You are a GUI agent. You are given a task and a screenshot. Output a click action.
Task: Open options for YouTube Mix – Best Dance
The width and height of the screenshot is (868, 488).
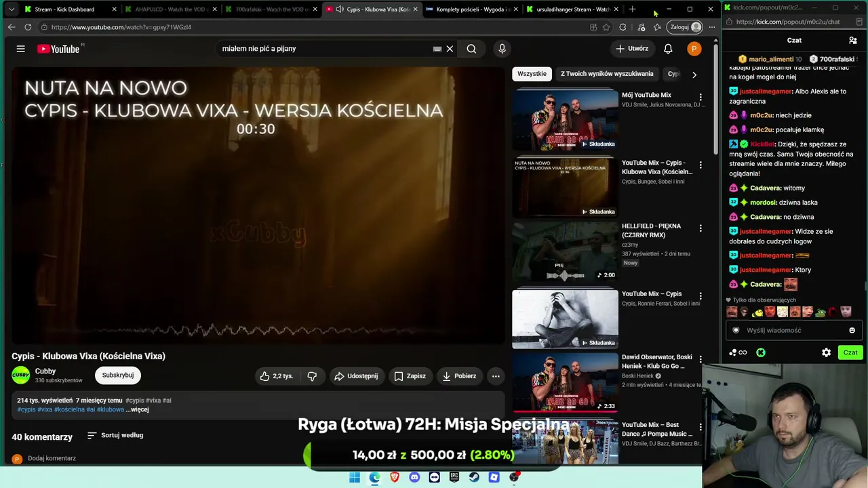[701, 427]
